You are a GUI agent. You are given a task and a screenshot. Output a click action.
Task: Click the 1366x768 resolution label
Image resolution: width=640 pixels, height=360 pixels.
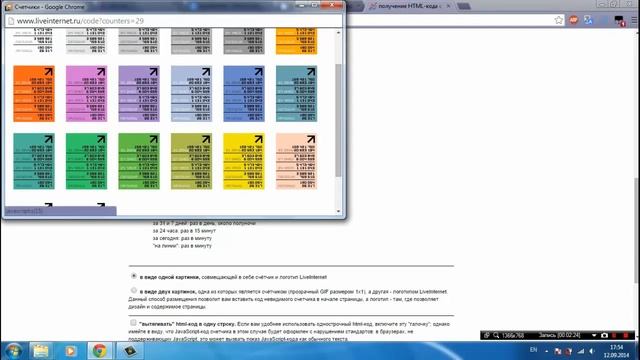click(x=513, y=335)
